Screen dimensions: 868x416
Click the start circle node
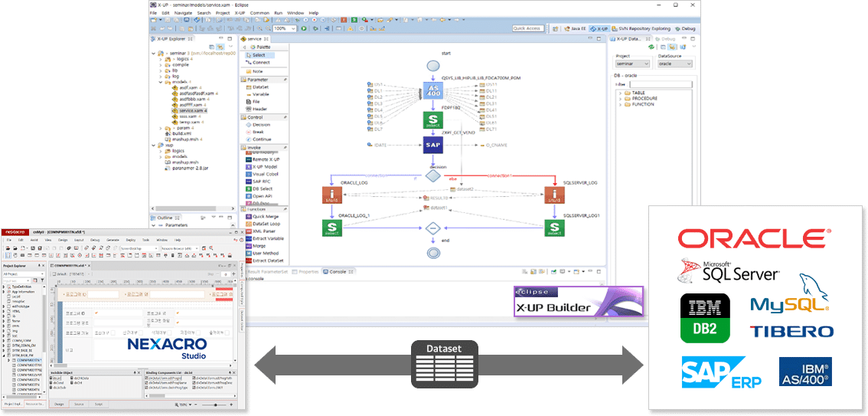[x=432, y=66]
